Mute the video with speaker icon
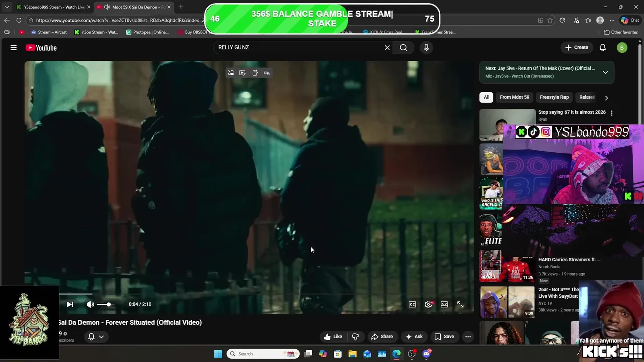Screen dimensions: 644x362 tap(90, 304)
